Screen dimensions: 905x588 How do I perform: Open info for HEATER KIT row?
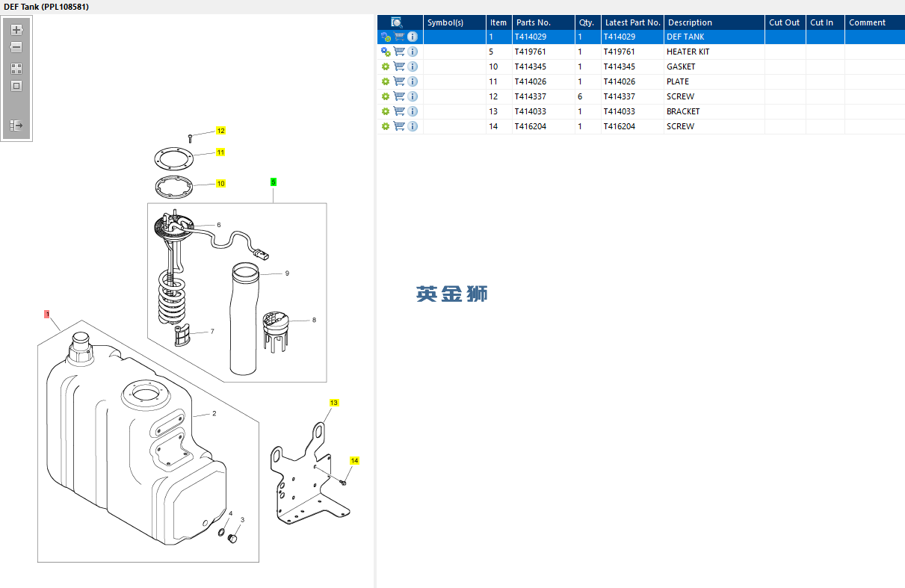point(413,52)
